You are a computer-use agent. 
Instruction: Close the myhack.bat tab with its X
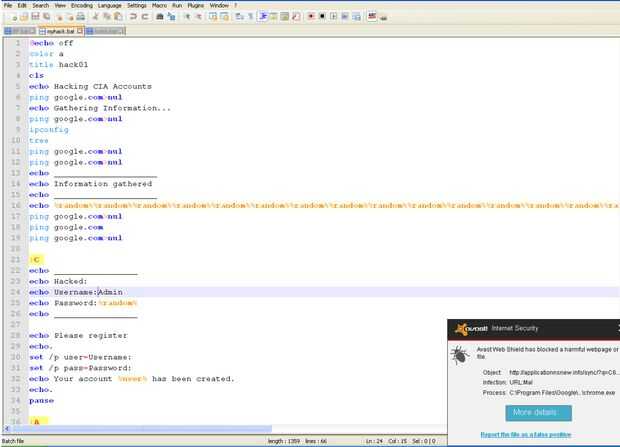[x=80, y=31]
